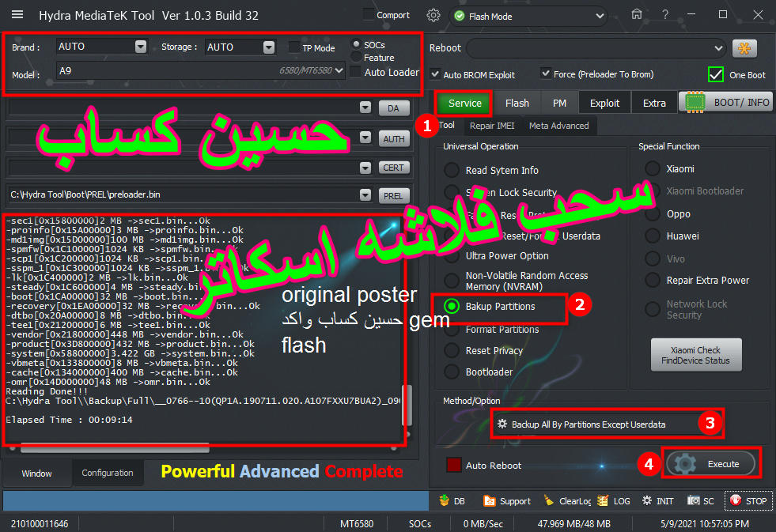Click the home icon in title bar
Image resolution: width=776 pixels, height=532 pixels.
pos(637,14)
